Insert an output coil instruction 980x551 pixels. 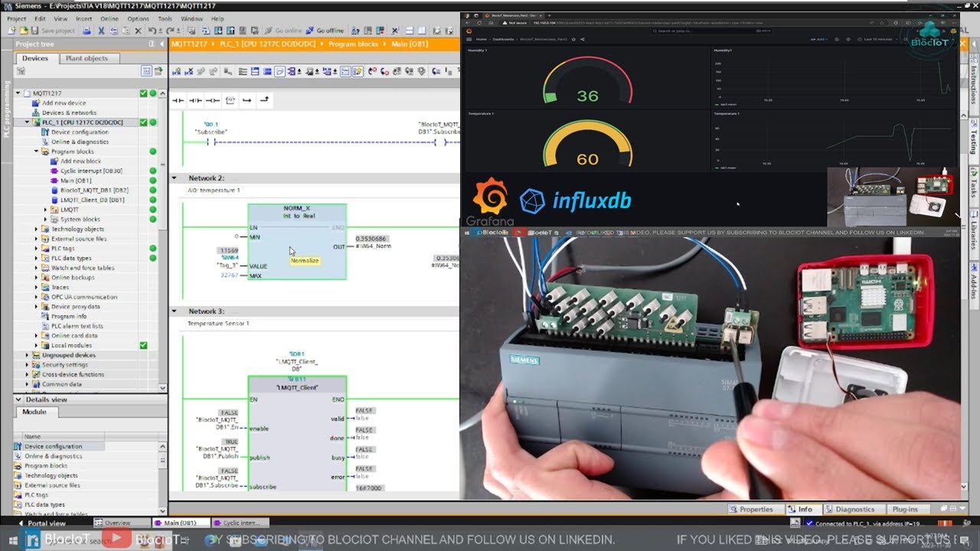point(212,100)
